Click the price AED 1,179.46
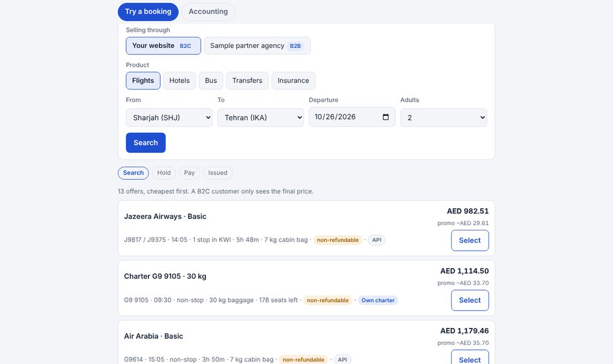 click(465, 331)
